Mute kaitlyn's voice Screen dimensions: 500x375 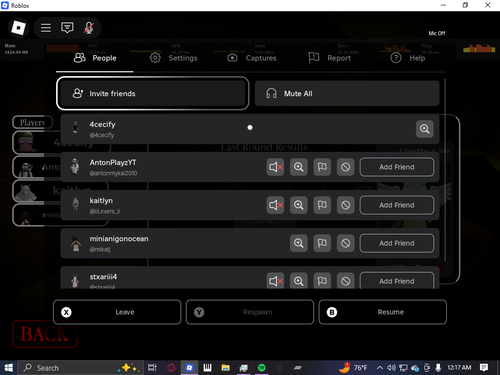pyautogui.click(x=275, y=205)
